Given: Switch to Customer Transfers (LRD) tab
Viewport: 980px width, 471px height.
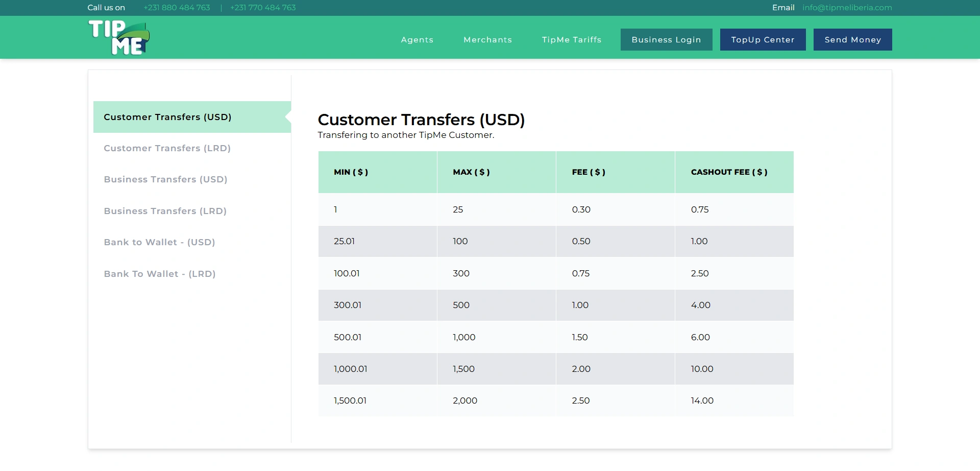Looking at the screenshot, I should pos(167,148).
